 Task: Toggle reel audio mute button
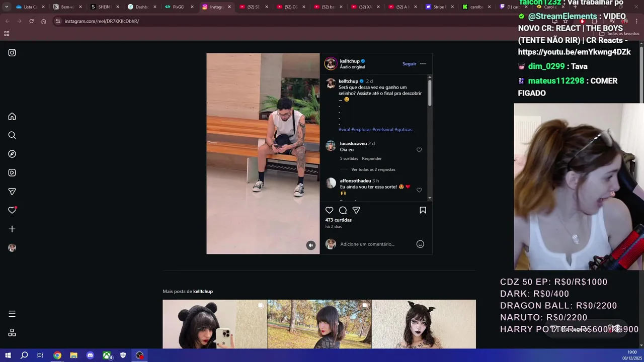(311, 245)
